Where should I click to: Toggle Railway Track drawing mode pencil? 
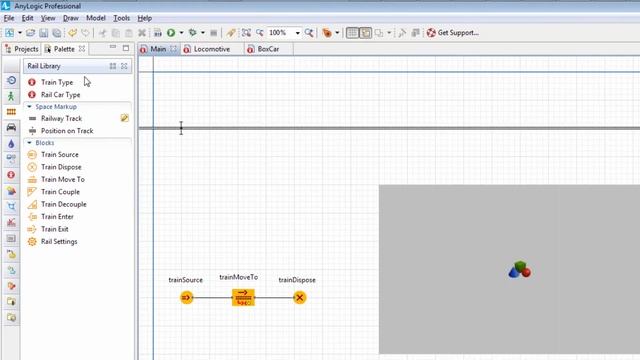click(x=124, y=118)
